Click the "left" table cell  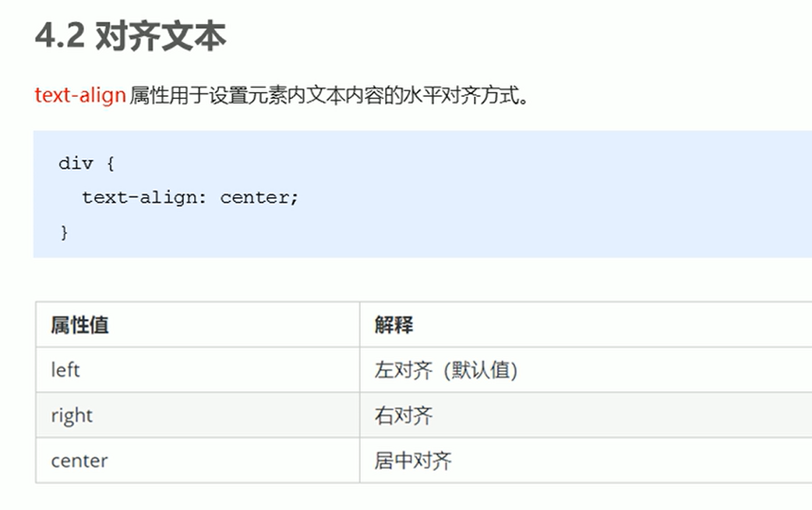pos(65,370)
